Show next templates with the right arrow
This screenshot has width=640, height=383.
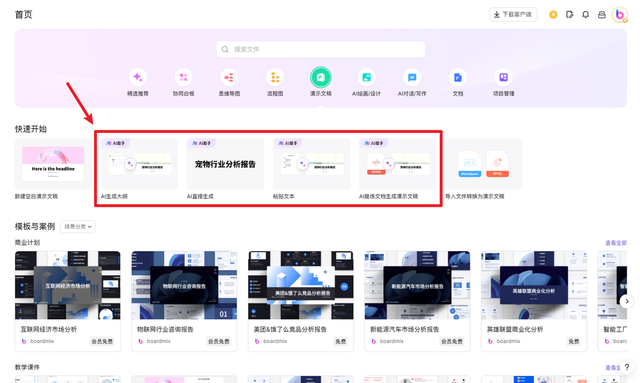[627, 301]
